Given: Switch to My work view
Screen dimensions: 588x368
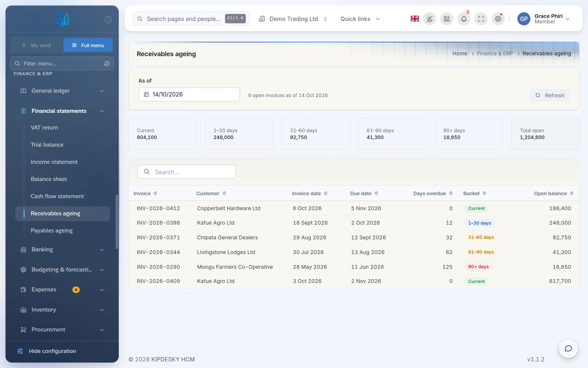Looking at the screenshot, I should [x=37, y=45].
